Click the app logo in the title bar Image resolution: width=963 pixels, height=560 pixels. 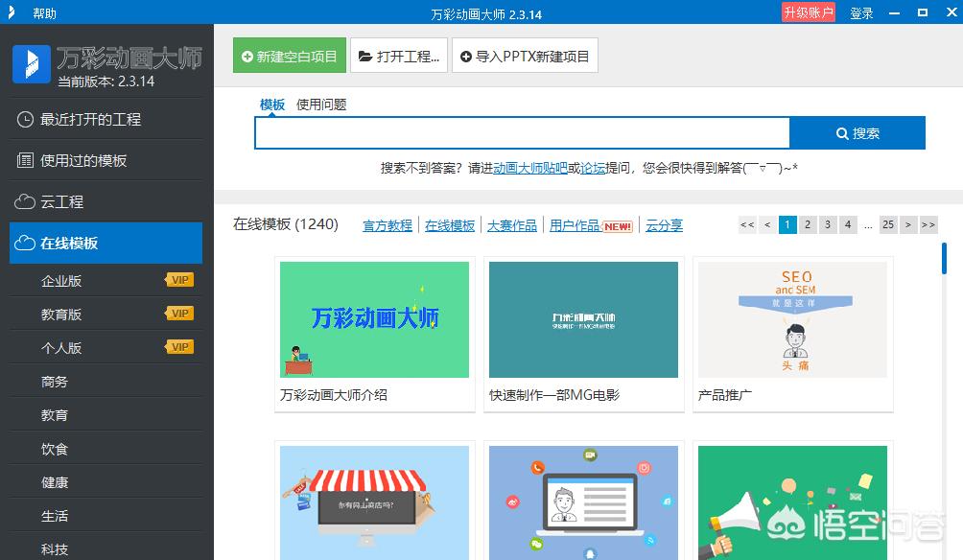click(x=12, y=12)
